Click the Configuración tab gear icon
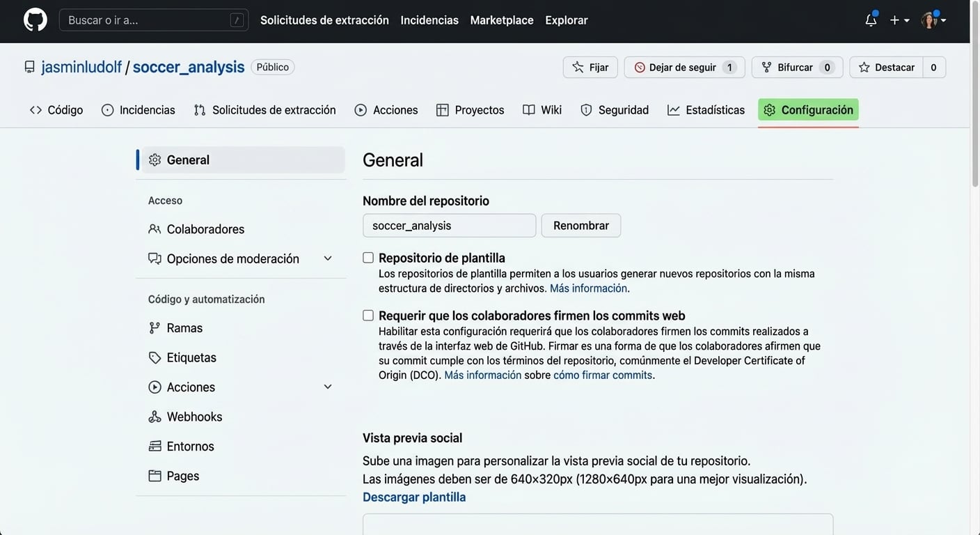980x535 pixels. click(x=769, y=110)
